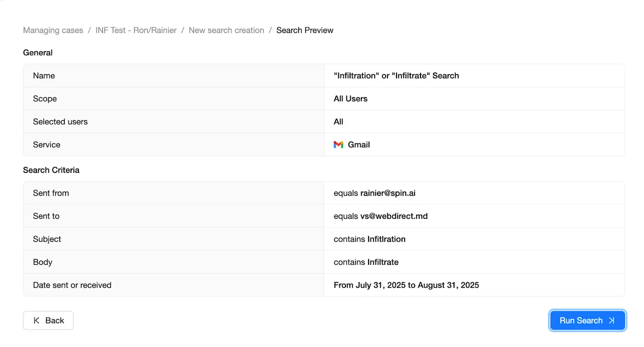Click the sender value equals rainier@spin.ai
This screenshot has height=347, width=644.
click(x=374, y=193)
